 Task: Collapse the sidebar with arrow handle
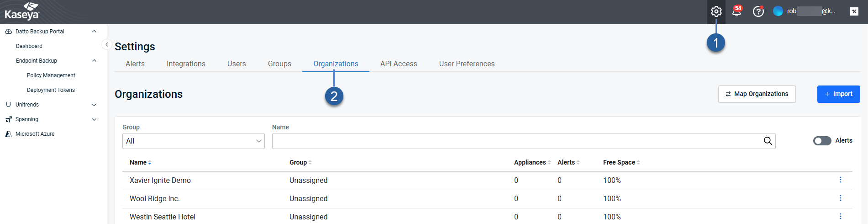106,44
